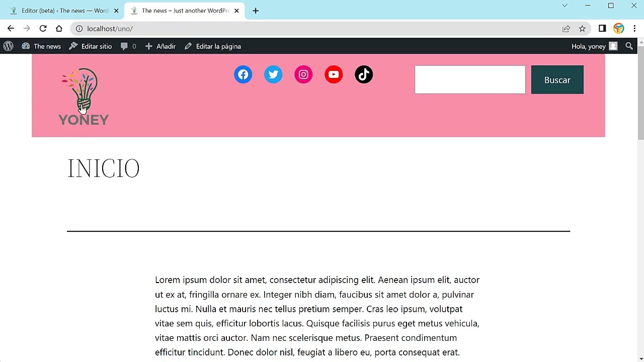This screenshot has width=644, height=362.
Task: Close the Editor (beta) tab
Action: (x=116, y=11)
